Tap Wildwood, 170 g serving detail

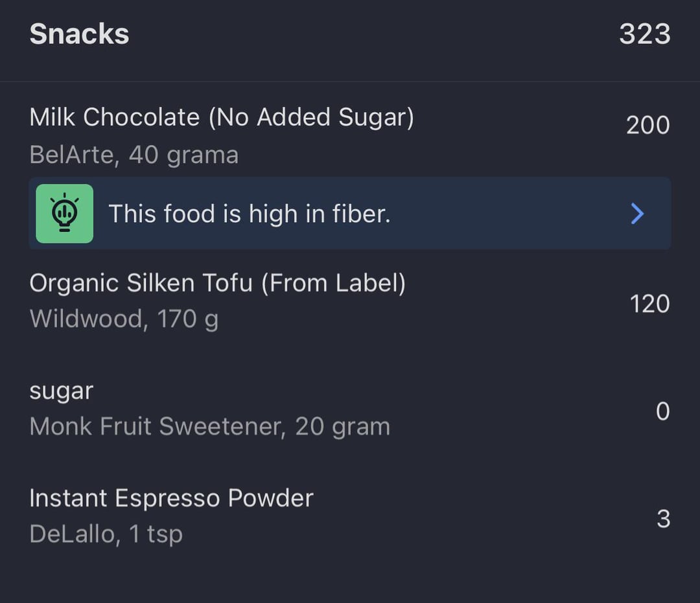(124, 319)
